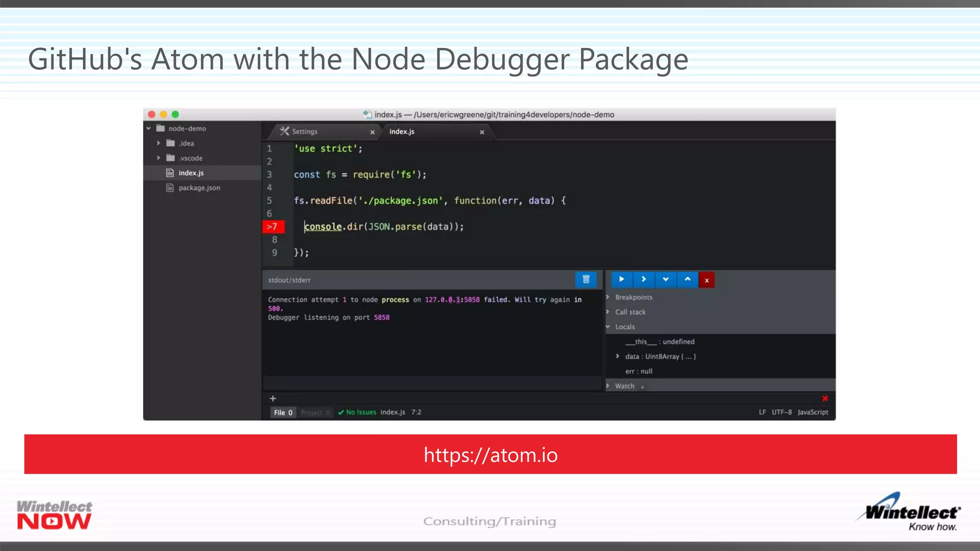Screen dimensions: 980x551
Task: Stop the debugger with the red x button
Action: coord(707,280)
